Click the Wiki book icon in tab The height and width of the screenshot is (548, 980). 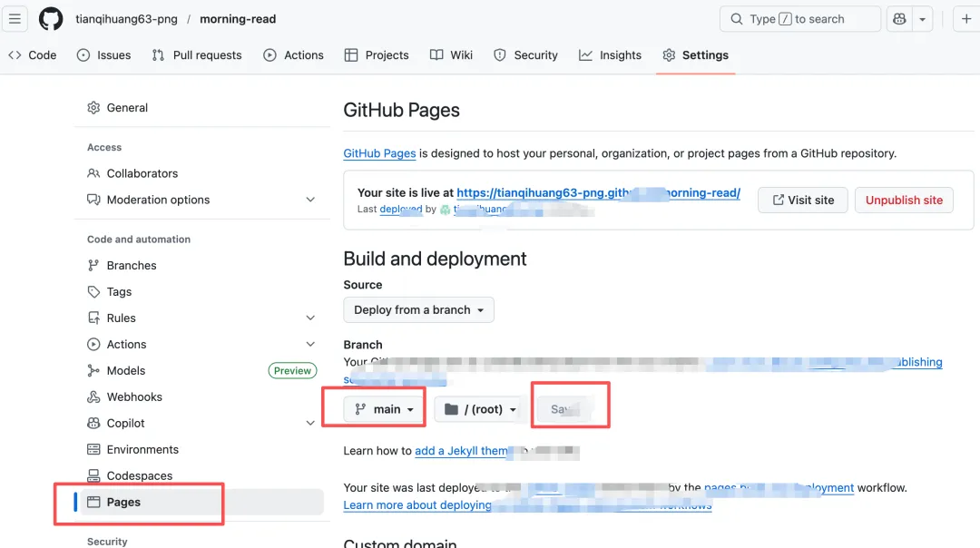point(436,55)
